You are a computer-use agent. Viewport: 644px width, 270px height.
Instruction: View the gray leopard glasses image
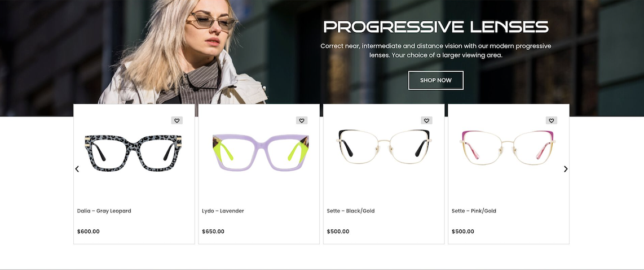pos(134,153)
